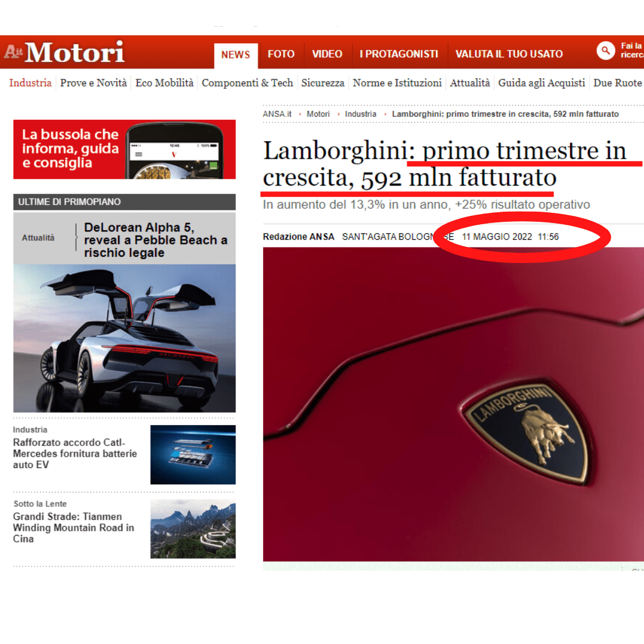
Task: Click Motori breadcrumb link
Action: (318, 114)
